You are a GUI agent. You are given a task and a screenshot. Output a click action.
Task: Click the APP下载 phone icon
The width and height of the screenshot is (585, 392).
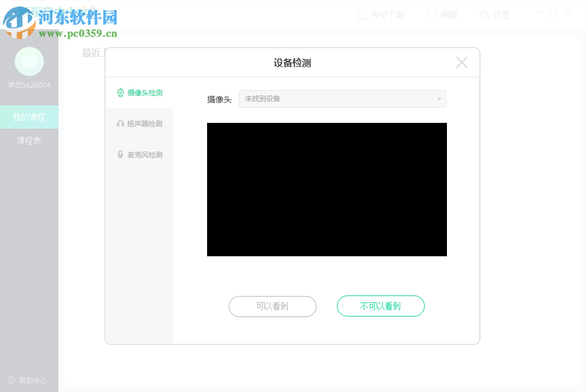click(x=362, y=14)
